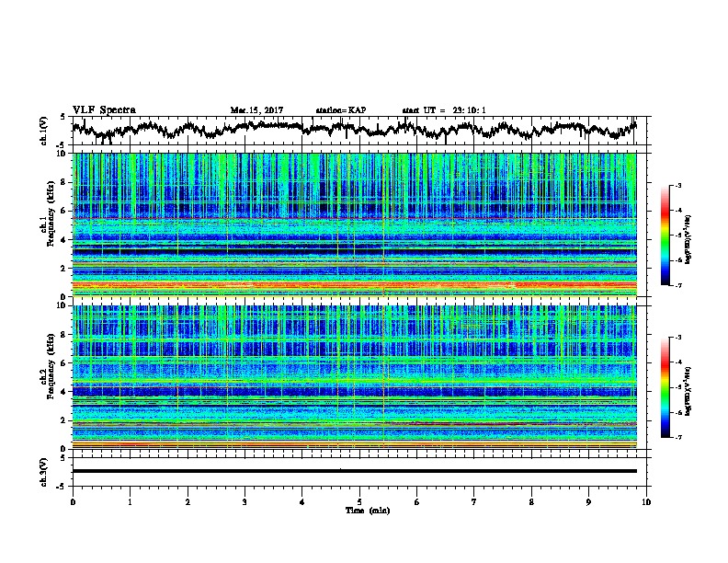Click the "VLF Spectra" title text
This screenshot has height=563, width=728.
(x=104, y=110)
